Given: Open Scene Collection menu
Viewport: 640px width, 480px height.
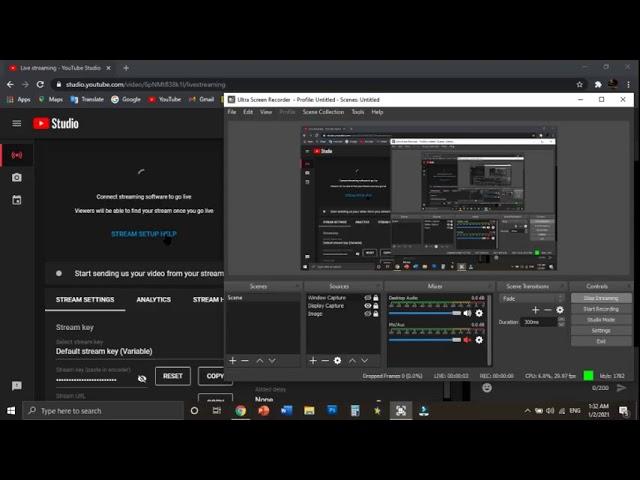Looking at the screenshot, I should [x=323, y=112].
